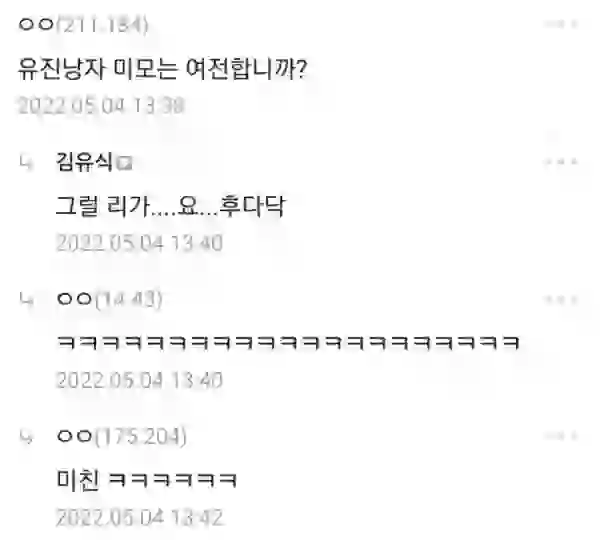Open the three-dot menu on 김유식's reply

[561, 162]
